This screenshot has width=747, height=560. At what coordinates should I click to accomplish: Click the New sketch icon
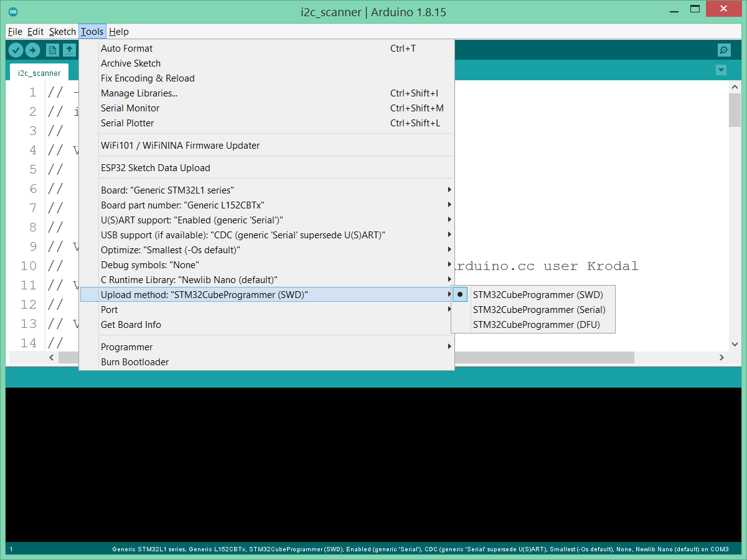click(x=53, y=50)
